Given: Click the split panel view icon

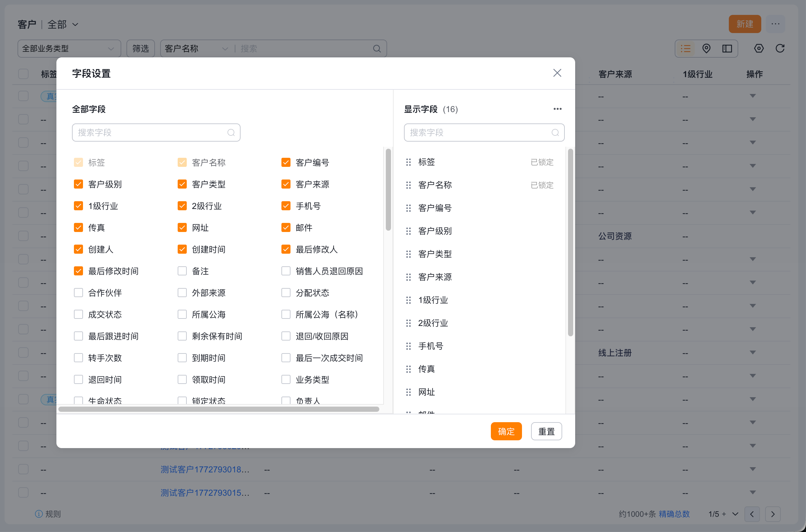Looking at the screenshot, I should (x=727, y=49).
